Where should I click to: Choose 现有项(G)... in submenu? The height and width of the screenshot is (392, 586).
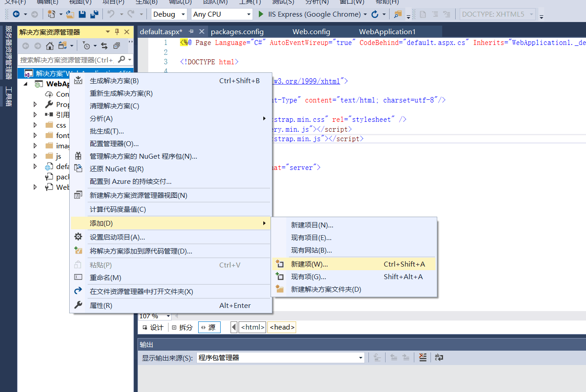point(354,277)
